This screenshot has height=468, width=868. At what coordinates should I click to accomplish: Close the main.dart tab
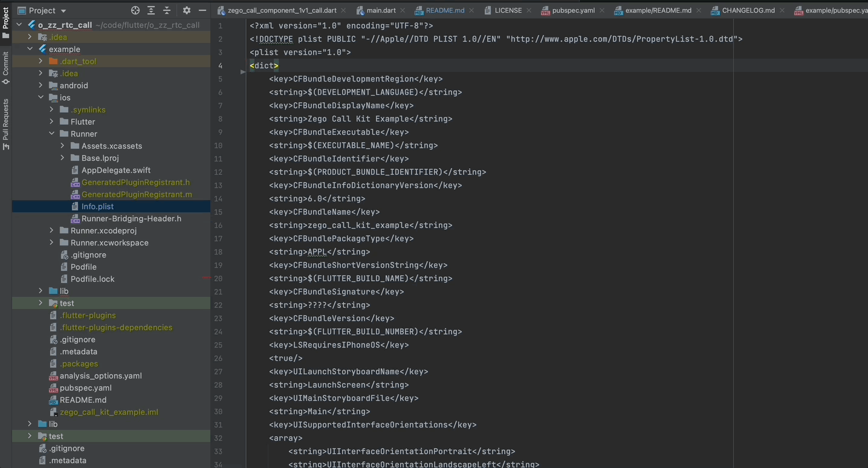(401, 10)
